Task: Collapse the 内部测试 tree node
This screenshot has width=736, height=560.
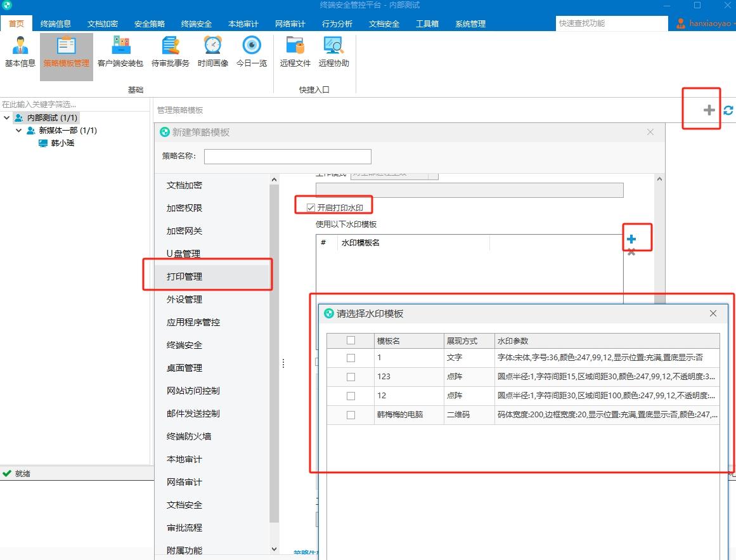Action: point(6,118)
